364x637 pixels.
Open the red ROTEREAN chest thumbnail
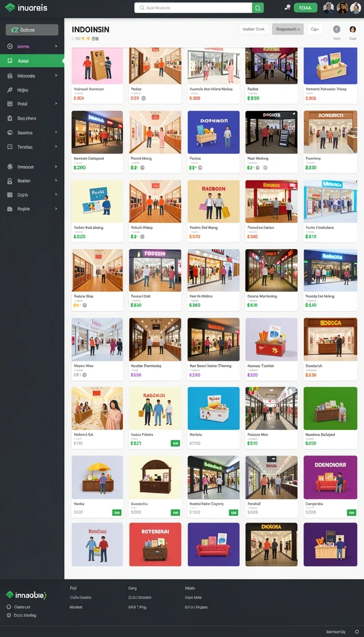(x=155, y=545)
